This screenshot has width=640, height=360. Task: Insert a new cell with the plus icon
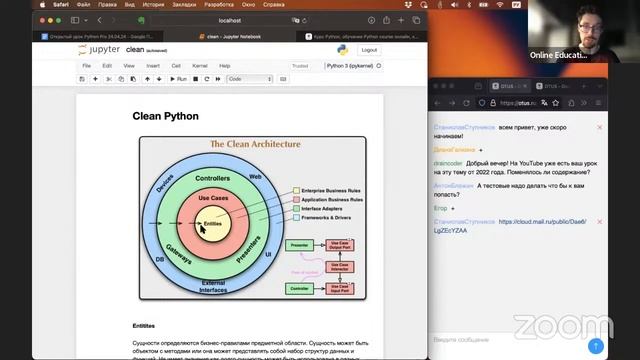point(95,79)
